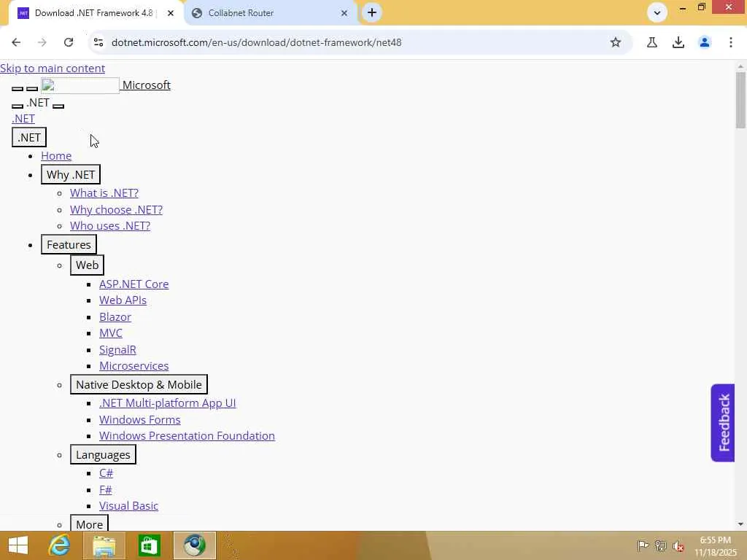Click the .NET hyperlink
The image size is (747, 560).
[23, 119]
